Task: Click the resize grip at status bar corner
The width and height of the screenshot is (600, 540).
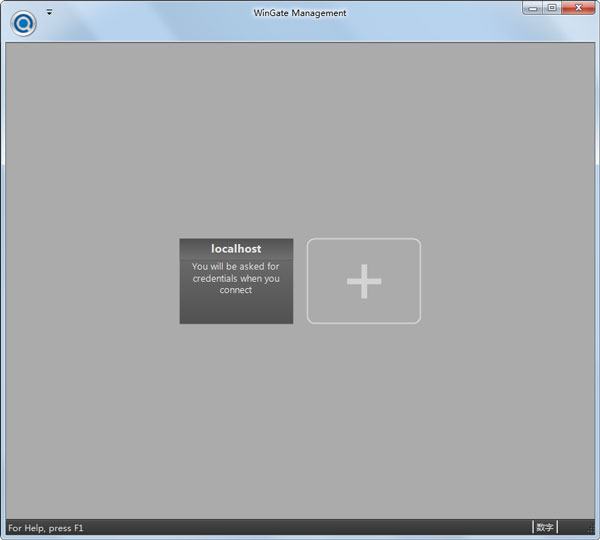Action: point(590,530)
